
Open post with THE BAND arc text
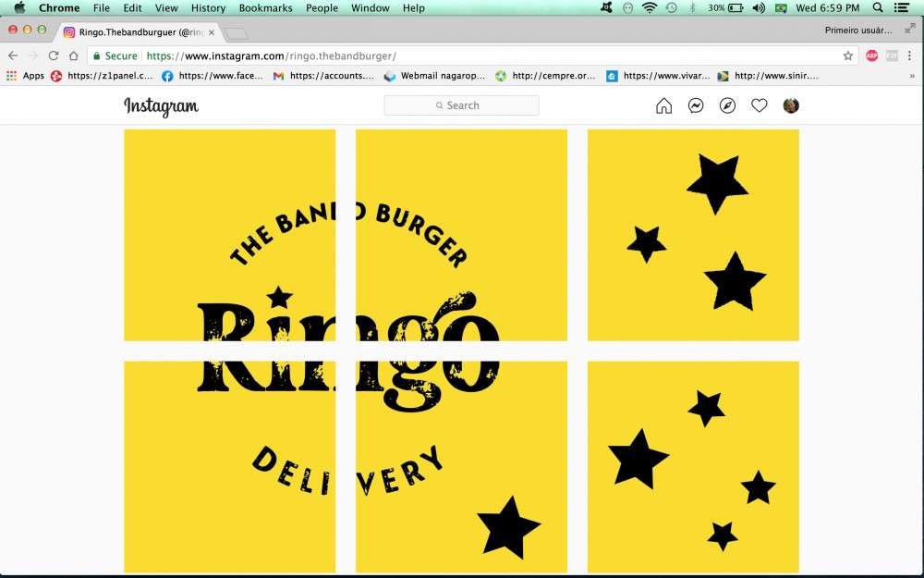pyautogui.click(x=230, y=235)
